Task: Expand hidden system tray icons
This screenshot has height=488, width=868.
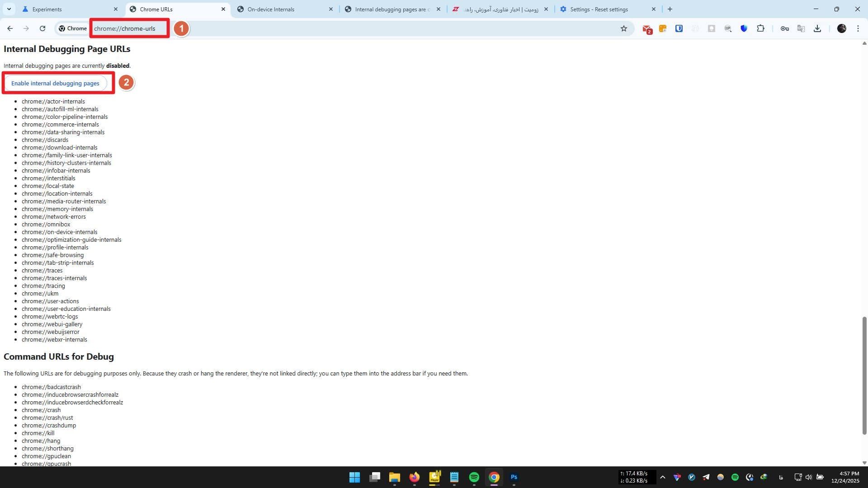Action: tap(663, 477)
